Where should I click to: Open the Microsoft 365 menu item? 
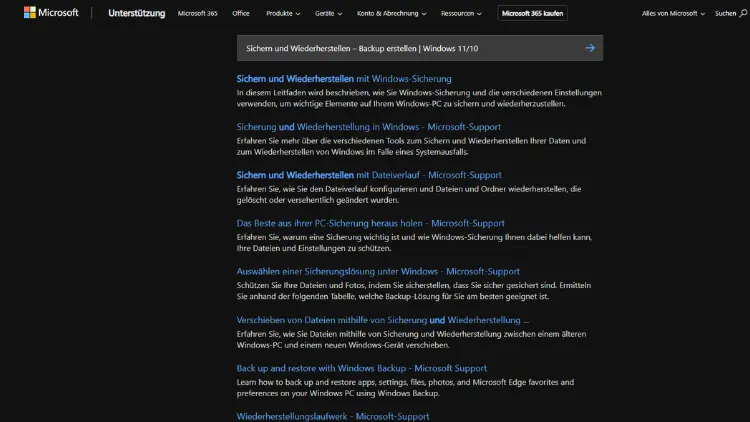click(198, 13)
